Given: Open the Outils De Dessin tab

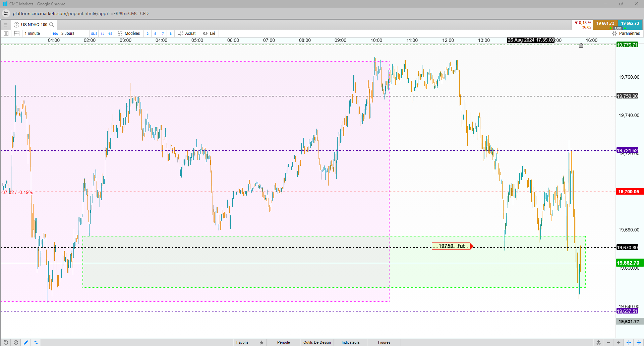Looking at the screenshot, I should [x=317, y=342].
